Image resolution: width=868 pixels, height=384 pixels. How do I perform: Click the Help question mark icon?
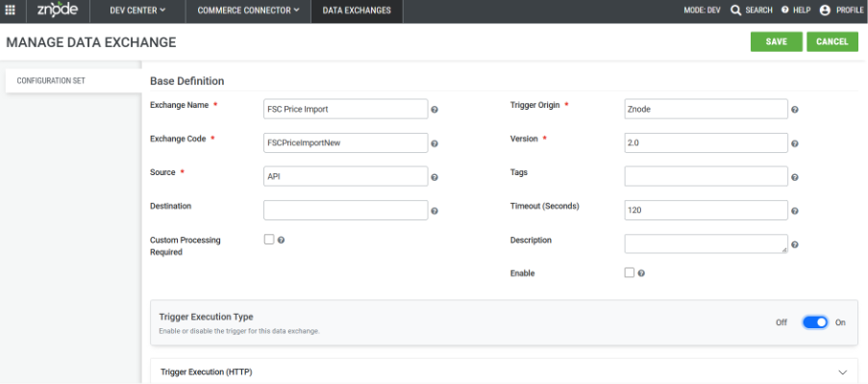784,10
